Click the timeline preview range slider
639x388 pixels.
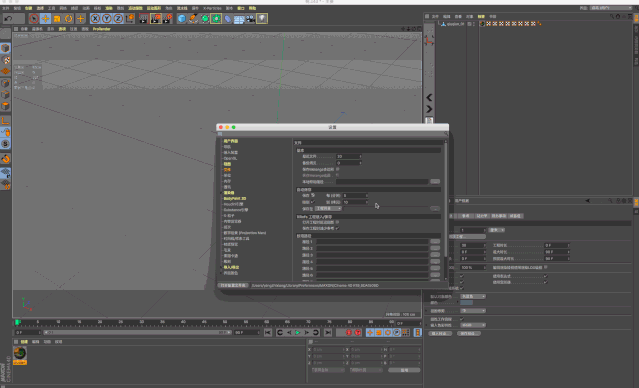coord(137,333)
